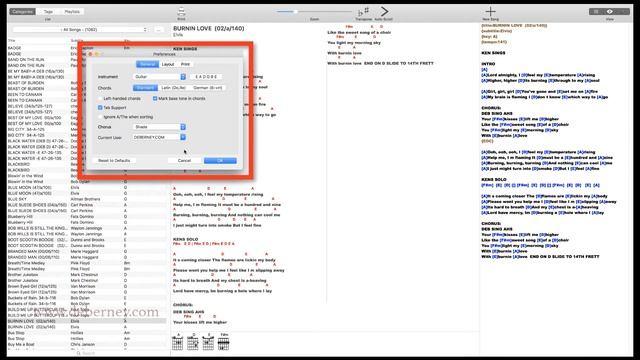Select the Buy Me a Boat song
Screen dimensions: 640x360
tap(87, 344)
